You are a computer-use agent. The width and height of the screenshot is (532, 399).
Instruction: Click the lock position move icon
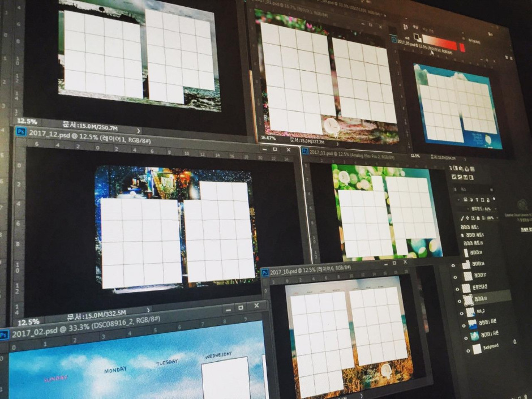pos(467,218)
